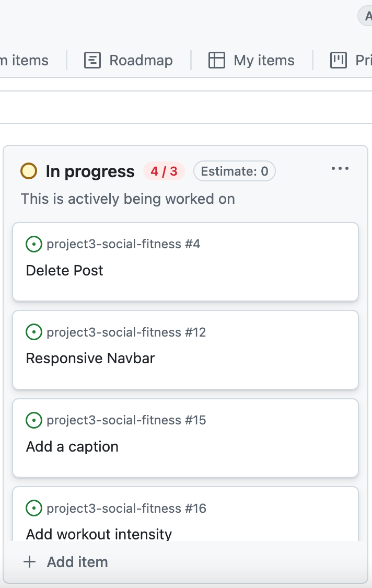The image size is (372, 588).
Task: Click the open issue icon on Responsive Navbar card
Action: click(34, 332)
